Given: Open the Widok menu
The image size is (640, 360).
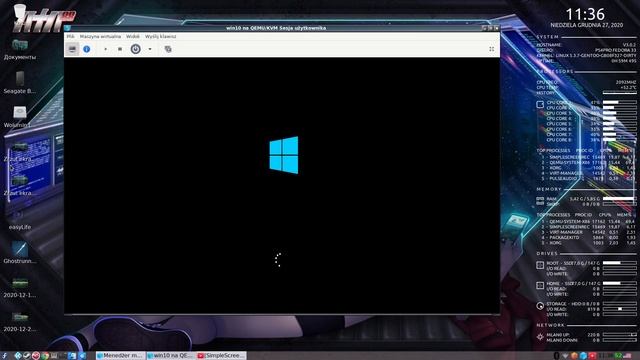Looking at the screenshot, I should click(x=133, y=36).
